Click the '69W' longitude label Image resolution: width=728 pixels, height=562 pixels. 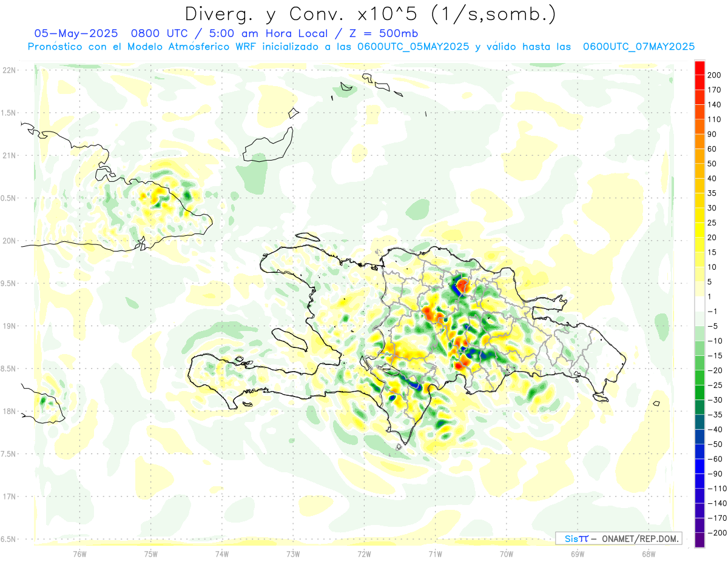(x=578, y=554)
